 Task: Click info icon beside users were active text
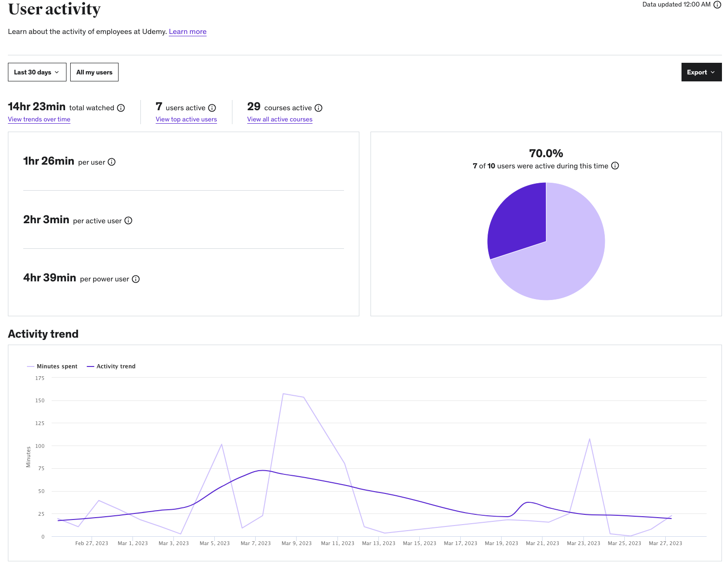click(x=615, y=166)
